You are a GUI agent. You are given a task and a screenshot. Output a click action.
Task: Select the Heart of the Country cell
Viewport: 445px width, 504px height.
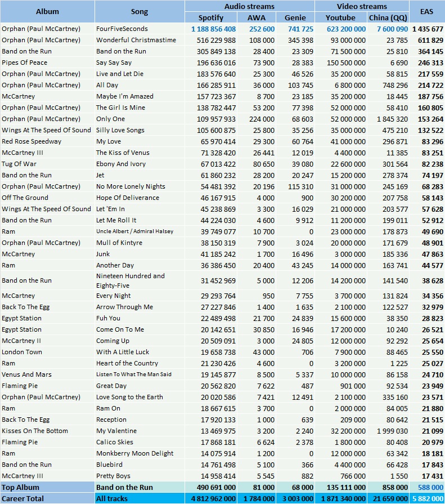140,363
